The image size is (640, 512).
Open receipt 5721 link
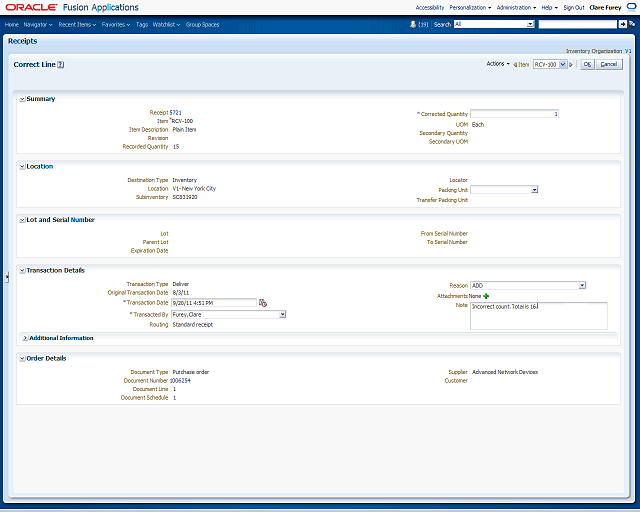coord(175,113)
